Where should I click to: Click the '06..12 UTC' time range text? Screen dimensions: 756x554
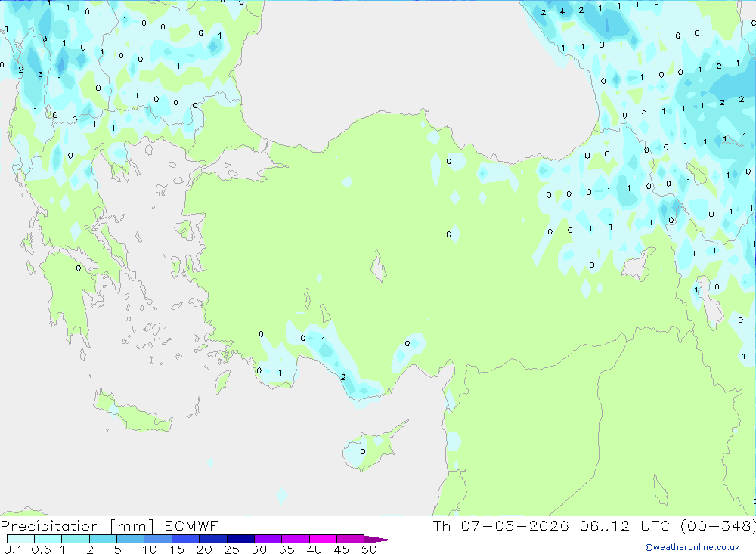pos(625,525)
